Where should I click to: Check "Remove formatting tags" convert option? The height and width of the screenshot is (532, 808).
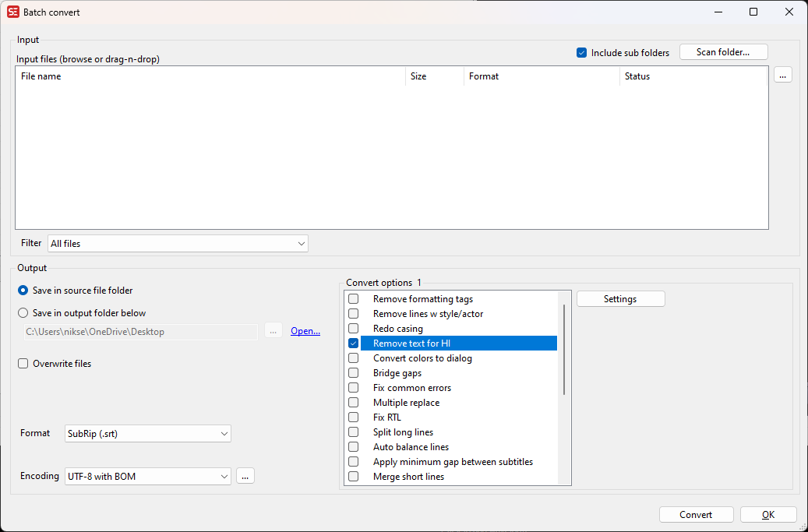pos(353,298)
